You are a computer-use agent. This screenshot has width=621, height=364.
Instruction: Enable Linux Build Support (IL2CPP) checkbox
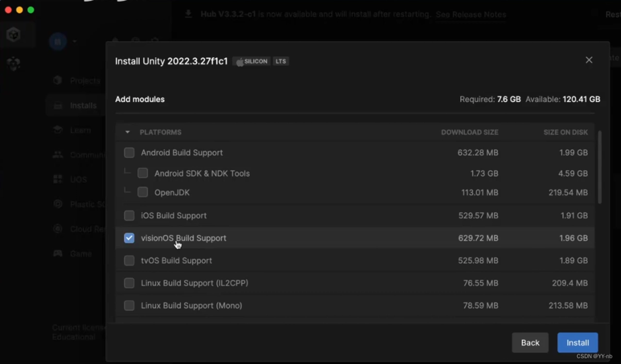129,283
